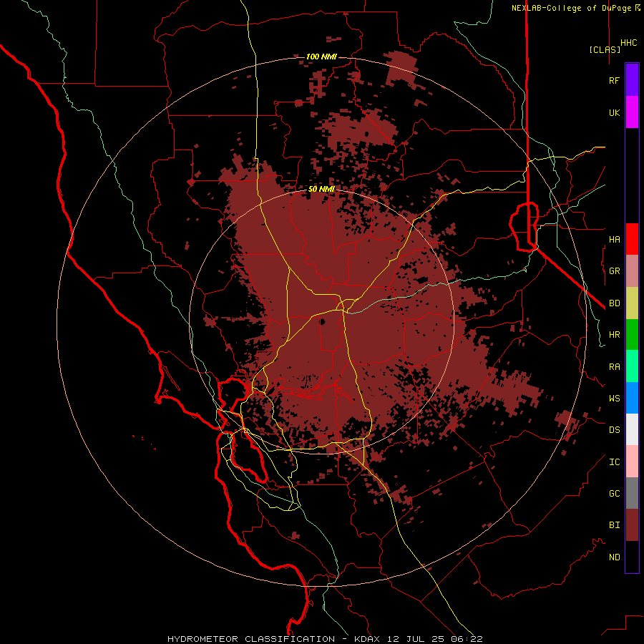
Task: Click the ND legend label
Action: (614, 557)
